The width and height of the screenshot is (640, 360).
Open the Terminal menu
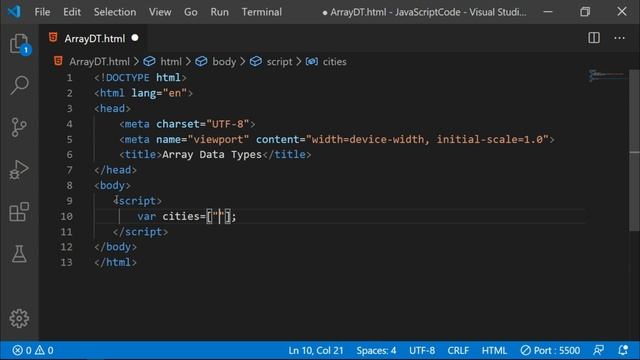pos(262,12)
